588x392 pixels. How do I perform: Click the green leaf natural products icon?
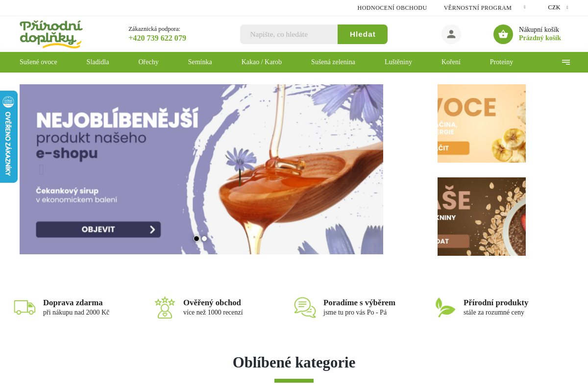pyautogui.click(x=445, y=307)
